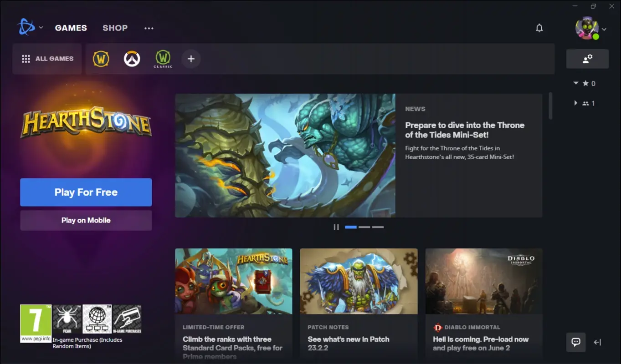
Task: Switch to the SHOP tab
Action: pyautogui.click(x=115, y=28)
